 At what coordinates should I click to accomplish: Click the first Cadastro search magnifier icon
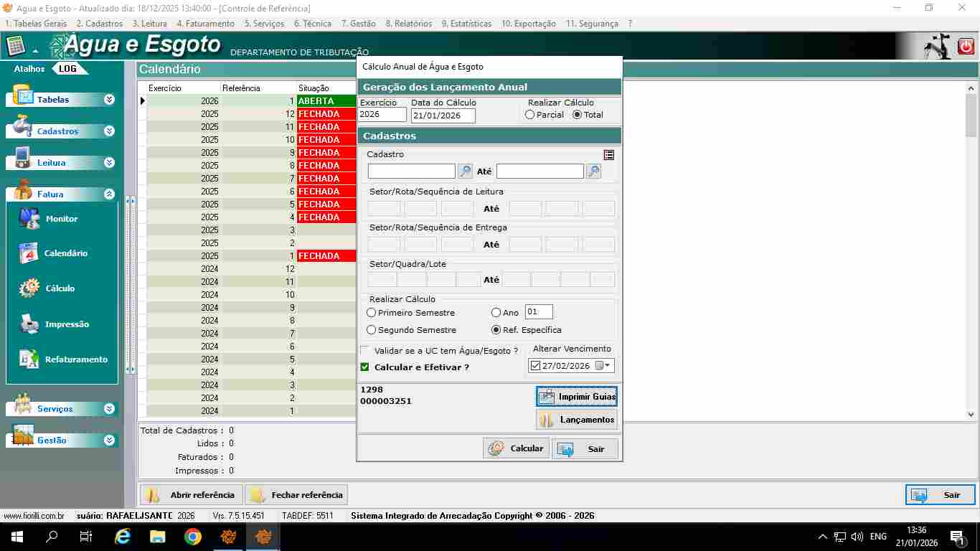[465, 171]
